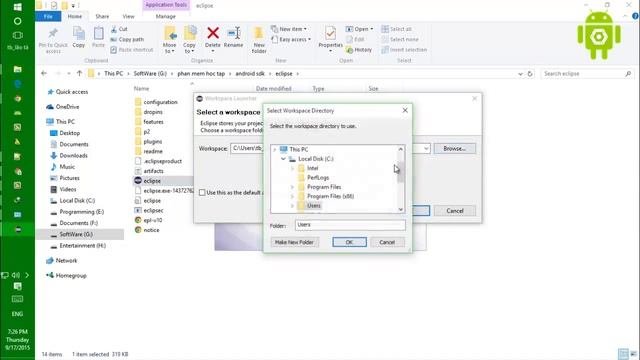Viewport: 640px width, 360px height.
Task: Create a New folder from ribbon
Action: tap(259, 40)
